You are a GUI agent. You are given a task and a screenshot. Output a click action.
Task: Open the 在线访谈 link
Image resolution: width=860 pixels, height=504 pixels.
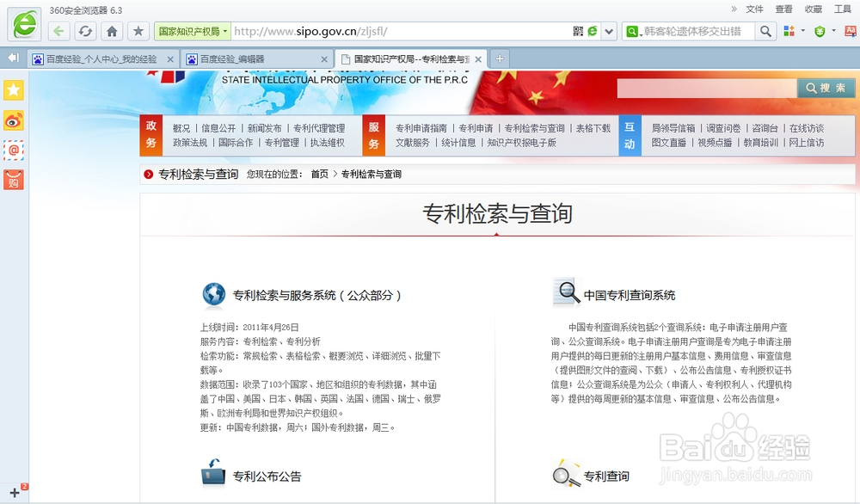pyautogui.click(x=807, y=128)
